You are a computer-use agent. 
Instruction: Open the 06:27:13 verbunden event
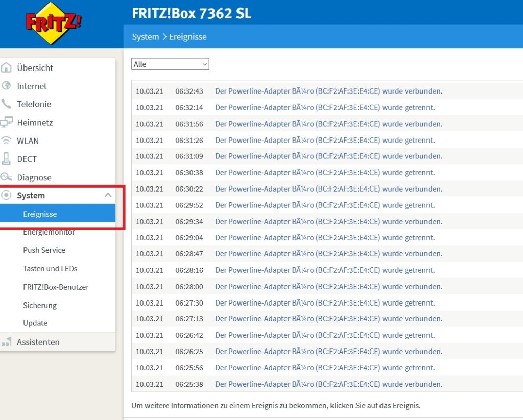click(328, 319)
